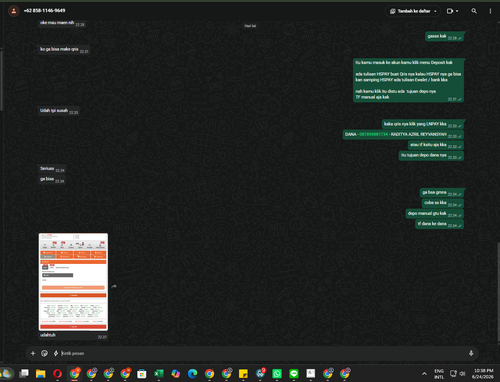Viewport: 500px width, 382px height.
Task: Select the 'ko ga bisa make qris' message
Action: point(64,49)
